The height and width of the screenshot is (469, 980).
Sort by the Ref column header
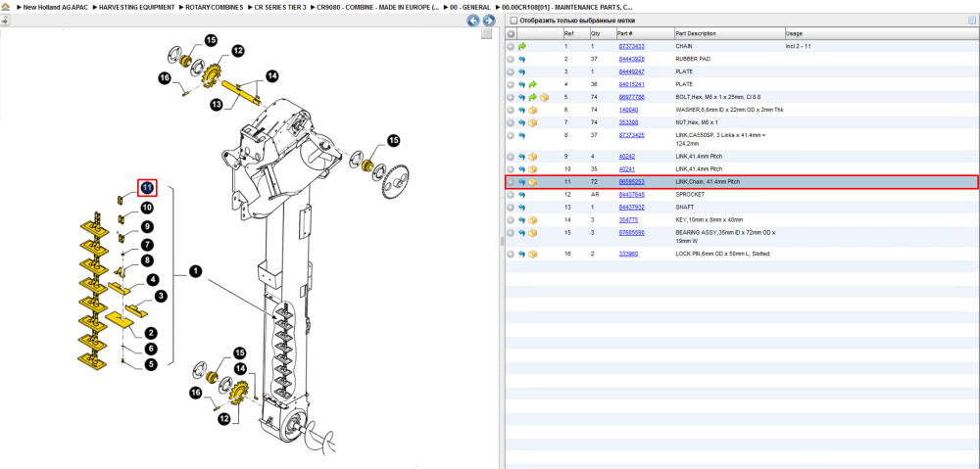pyautogui.click(x=575, y=33)
